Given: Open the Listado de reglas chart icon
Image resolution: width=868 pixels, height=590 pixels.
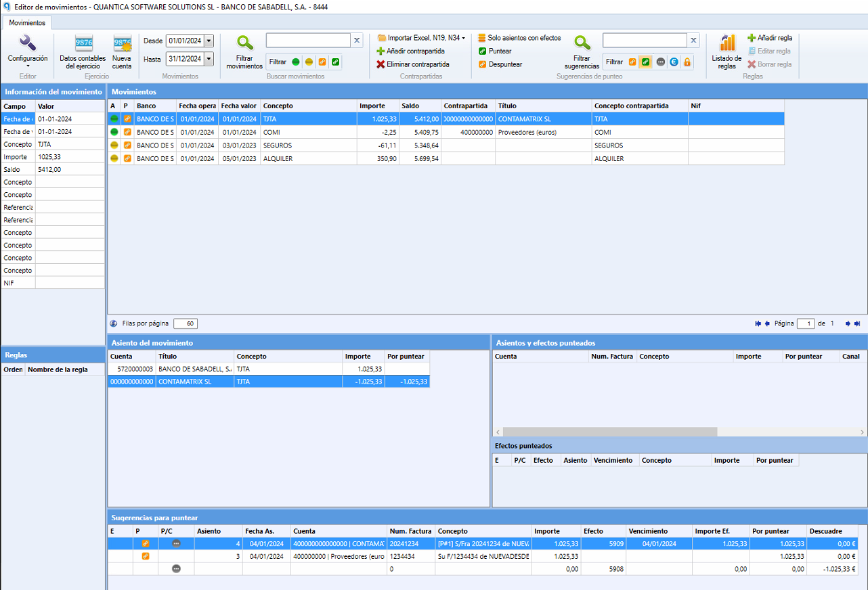Looking at the screenshot, I should tap(726, 51).
